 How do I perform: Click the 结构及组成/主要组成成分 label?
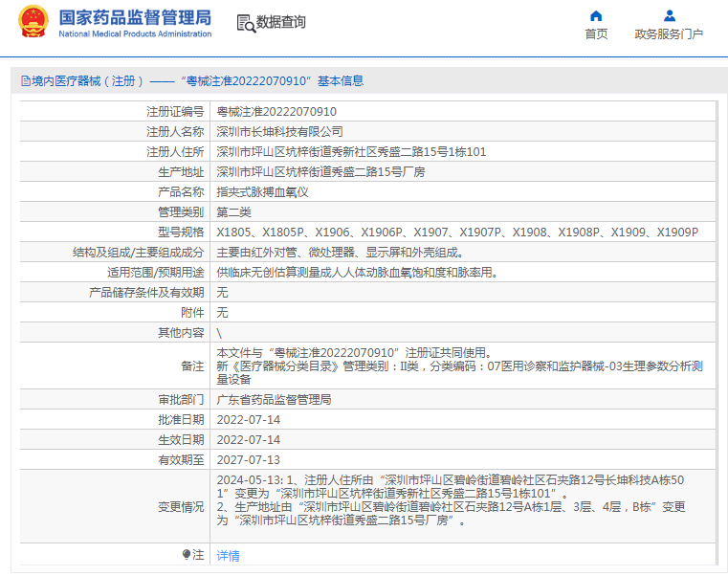(x=139, y=253)
